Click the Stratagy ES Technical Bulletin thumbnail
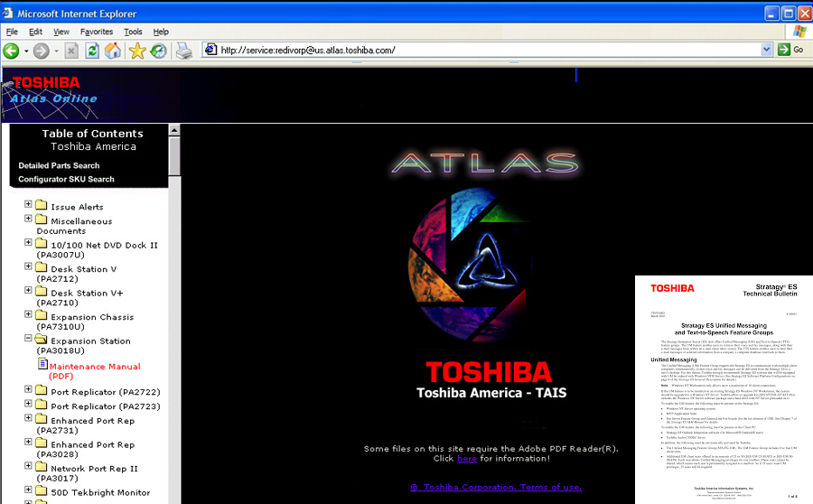The height and width of the screenshot is (504, 813). (x=724, y=389)
